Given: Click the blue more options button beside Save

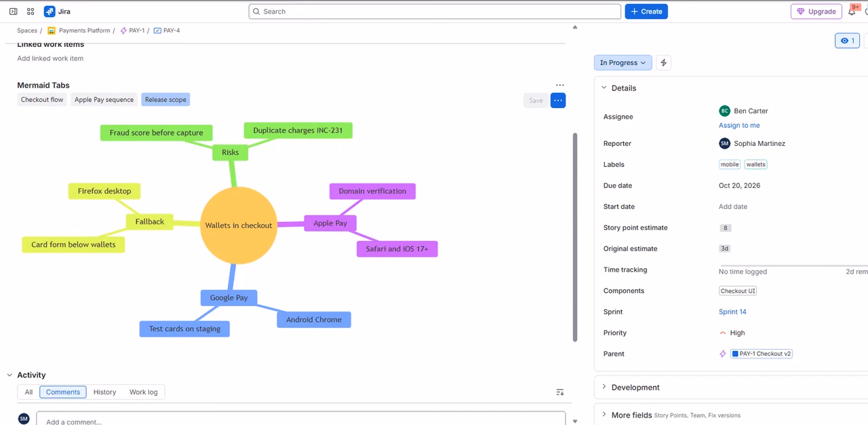Looking at the screenshot, I should pyautogui.click(x=558, y=100).
